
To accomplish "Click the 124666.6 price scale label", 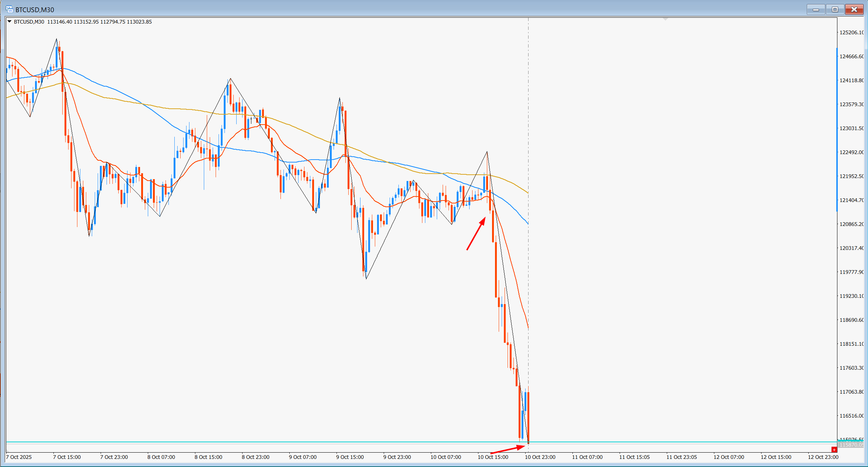I will click(851, 56).
